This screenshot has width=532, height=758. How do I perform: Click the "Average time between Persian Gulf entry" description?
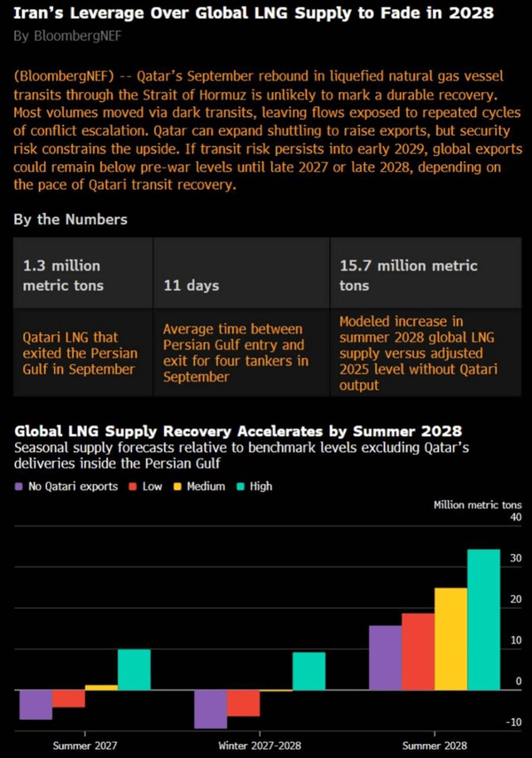pos(236,353)
